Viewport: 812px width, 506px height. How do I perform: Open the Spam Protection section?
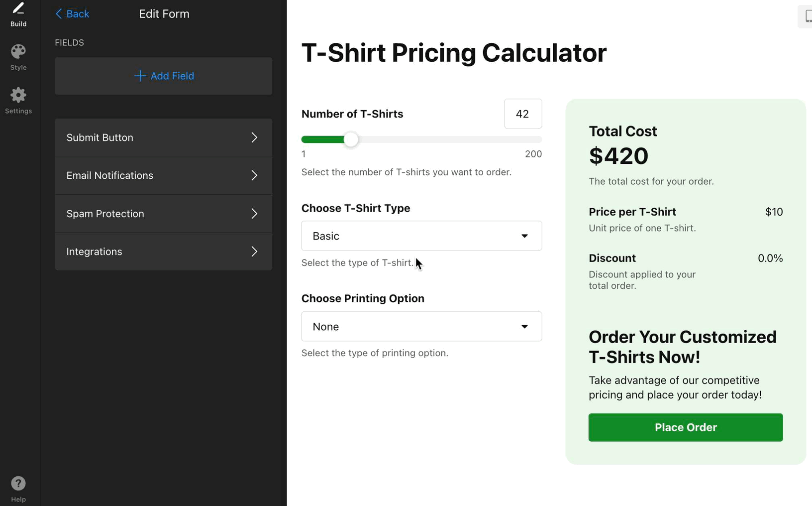pos(163,214)
